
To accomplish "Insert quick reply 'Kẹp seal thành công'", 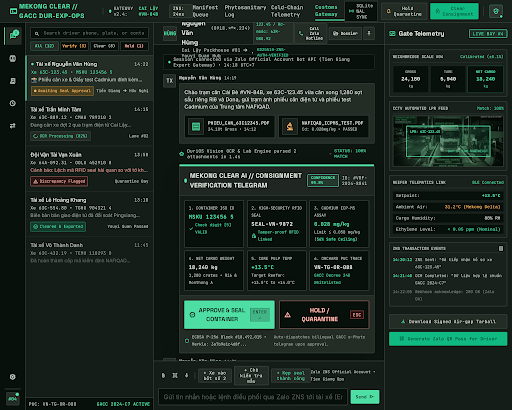I will tap(291, 375).
